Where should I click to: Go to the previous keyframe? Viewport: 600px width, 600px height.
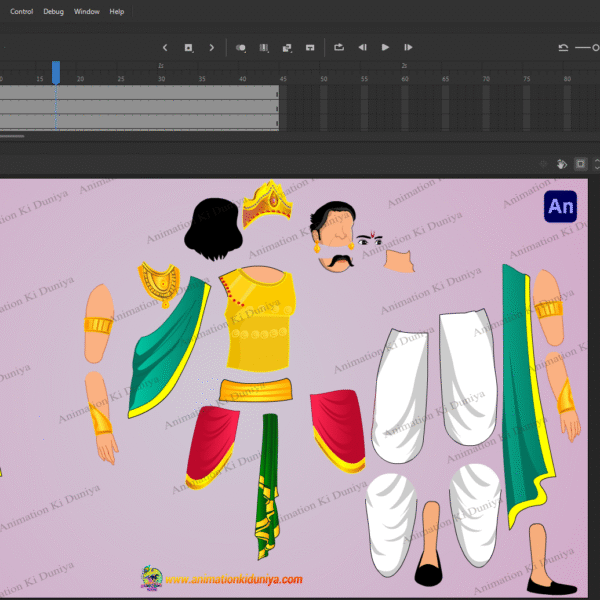pyautogui.click(x=165, y=47)
